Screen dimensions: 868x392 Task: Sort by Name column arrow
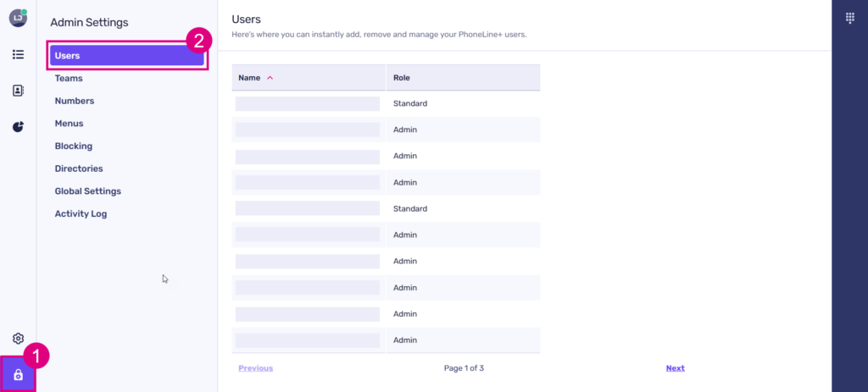coord(270,78)
